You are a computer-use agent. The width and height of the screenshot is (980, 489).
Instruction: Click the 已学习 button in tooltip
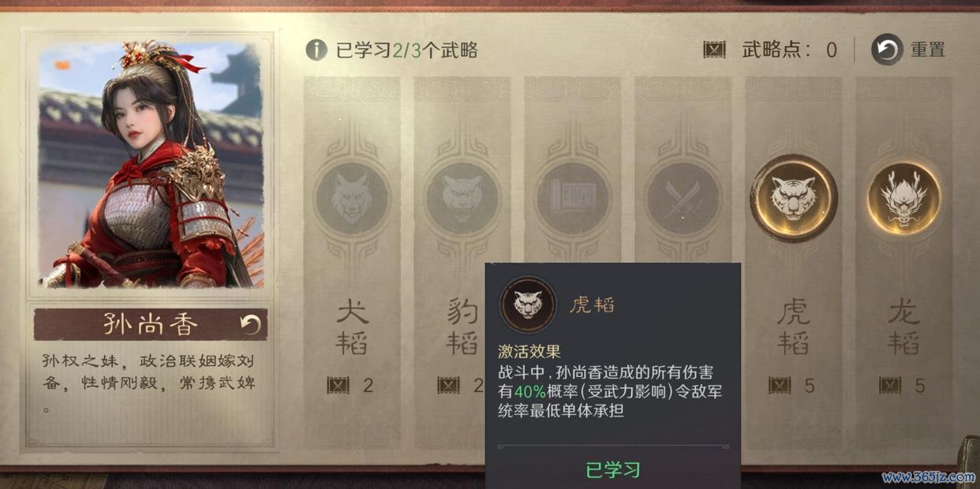click(613, 470)
